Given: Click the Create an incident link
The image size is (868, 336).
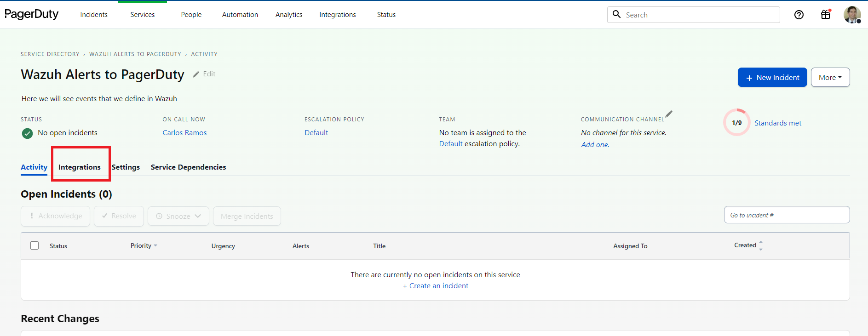Looking at the screenshot, I should point(436,286).
